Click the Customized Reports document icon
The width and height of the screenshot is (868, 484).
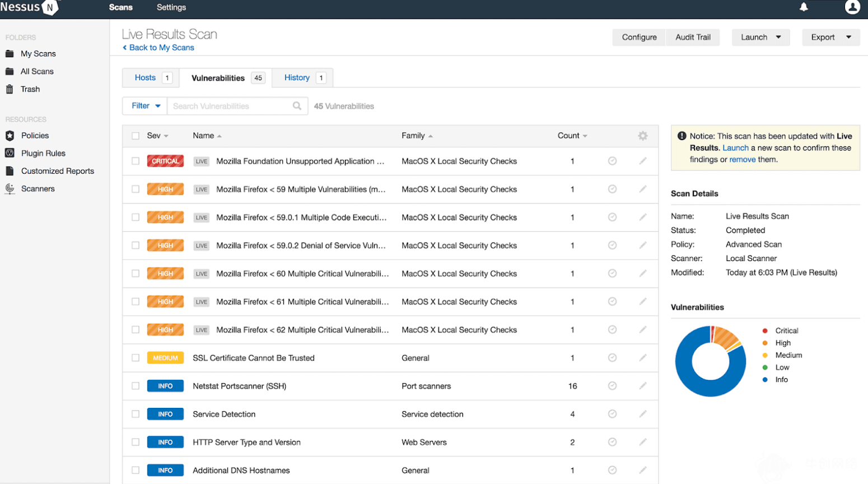pyautogui.click(x=10, y=171)
